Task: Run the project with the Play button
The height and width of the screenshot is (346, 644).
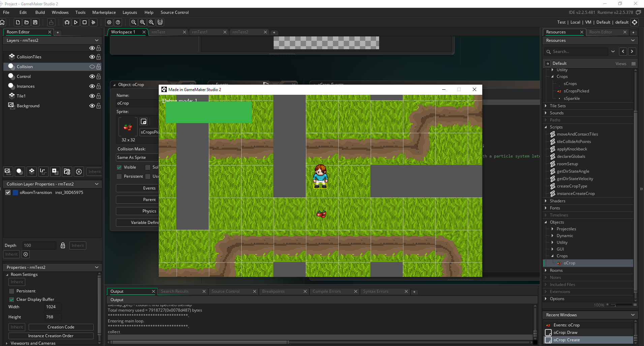Action: [x=76, y=22]
